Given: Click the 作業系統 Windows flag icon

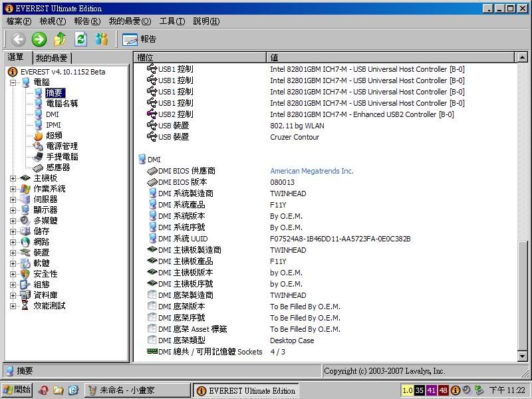Looking at the screenshot, I should [25, 189].
